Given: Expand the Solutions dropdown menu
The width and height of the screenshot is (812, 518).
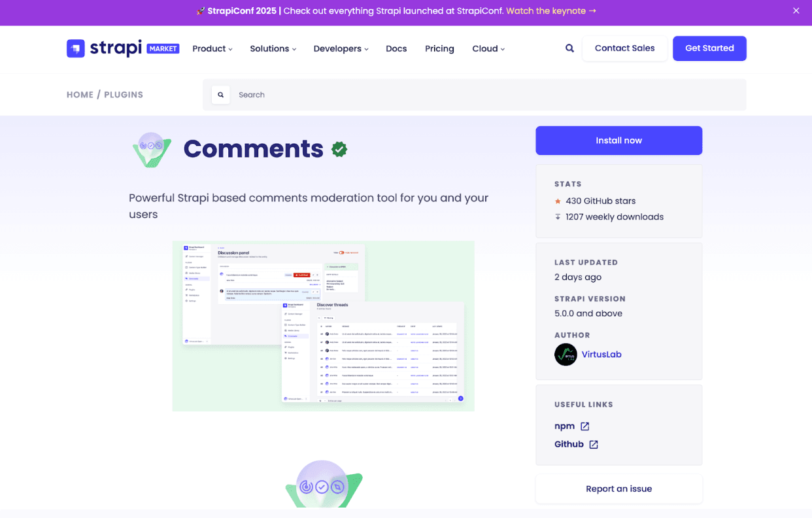Looking at the screenshot, I should 273,48.
